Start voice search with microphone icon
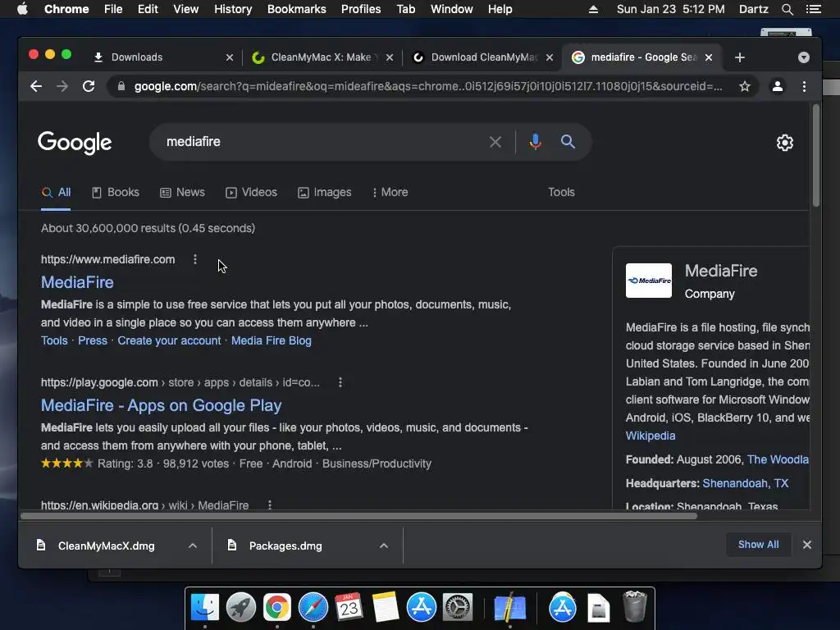Image resolution: width=840 pixels, height=630 pixels. pos(535,142)
